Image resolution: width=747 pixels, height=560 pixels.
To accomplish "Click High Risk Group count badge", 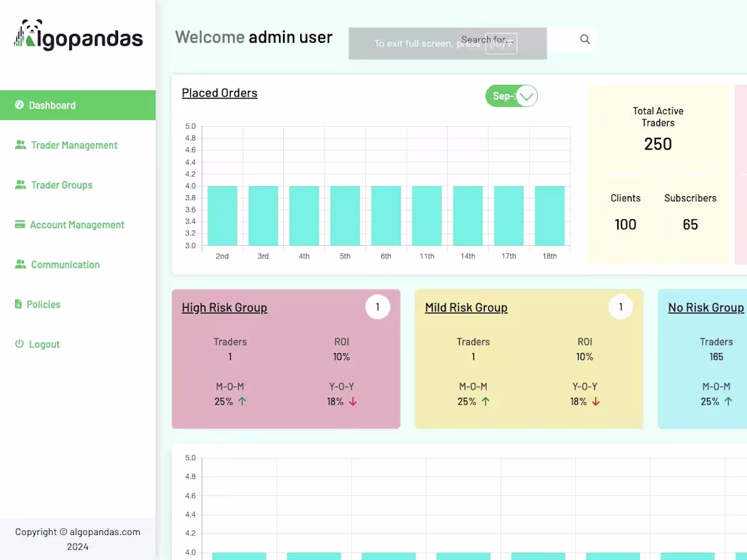I will (x=378, y=307).
